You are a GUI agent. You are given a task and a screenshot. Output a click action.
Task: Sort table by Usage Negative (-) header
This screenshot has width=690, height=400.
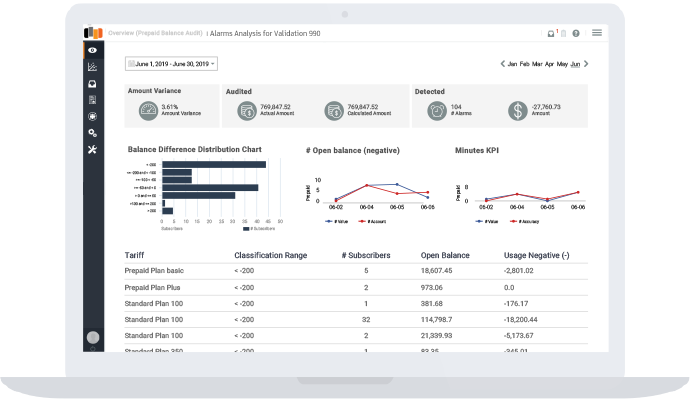click(536, 255)
